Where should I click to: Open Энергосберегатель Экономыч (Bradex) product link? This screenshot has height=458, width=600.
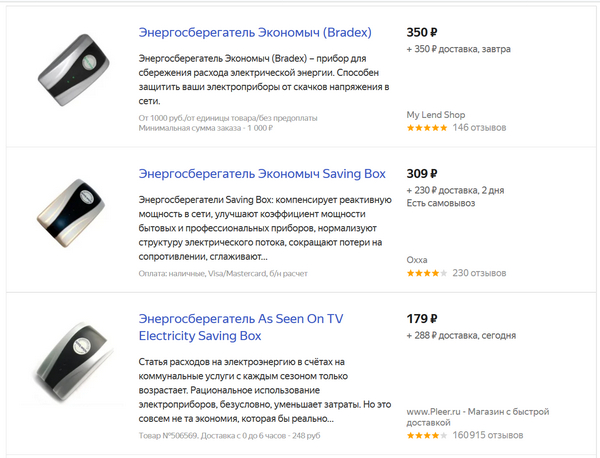(x=262, y=32)
